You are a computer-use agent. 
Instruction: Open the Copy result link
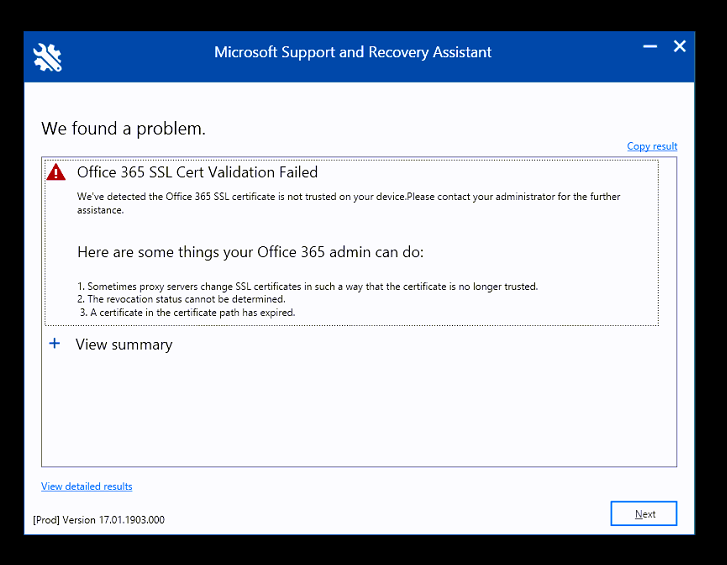pos(652,146)
